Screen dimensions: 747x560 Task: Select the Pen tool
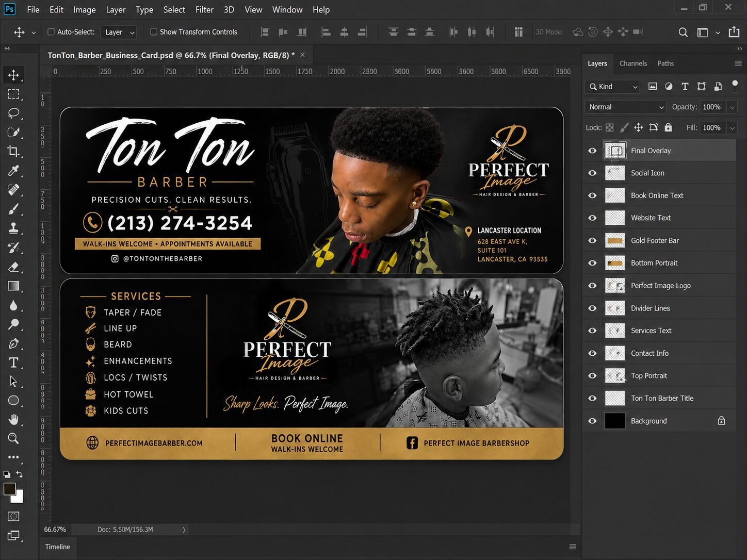pyautogui.click(x=13, y=343)
